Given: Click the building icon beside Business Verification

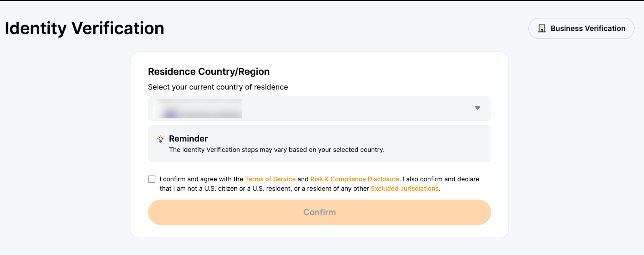Looking at the screenshot, I should point(542,29).
